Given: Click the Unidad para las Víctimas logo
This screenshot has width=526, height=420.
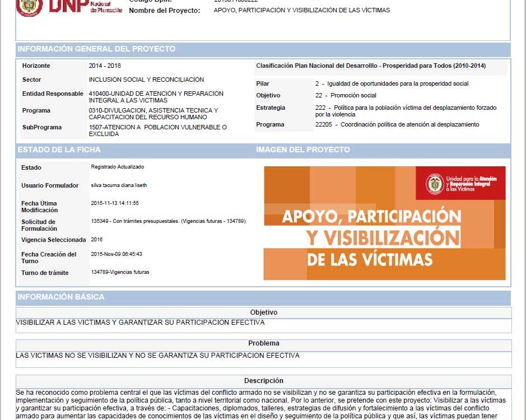Looking at the screenshot, I should pyautogui.click(x=460, y=184).
